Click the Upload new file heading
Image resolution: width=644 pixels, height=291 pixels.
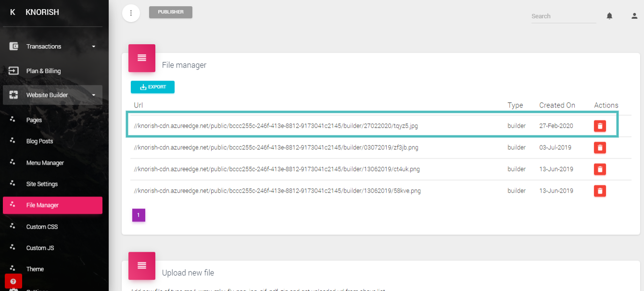pos(188,273)
